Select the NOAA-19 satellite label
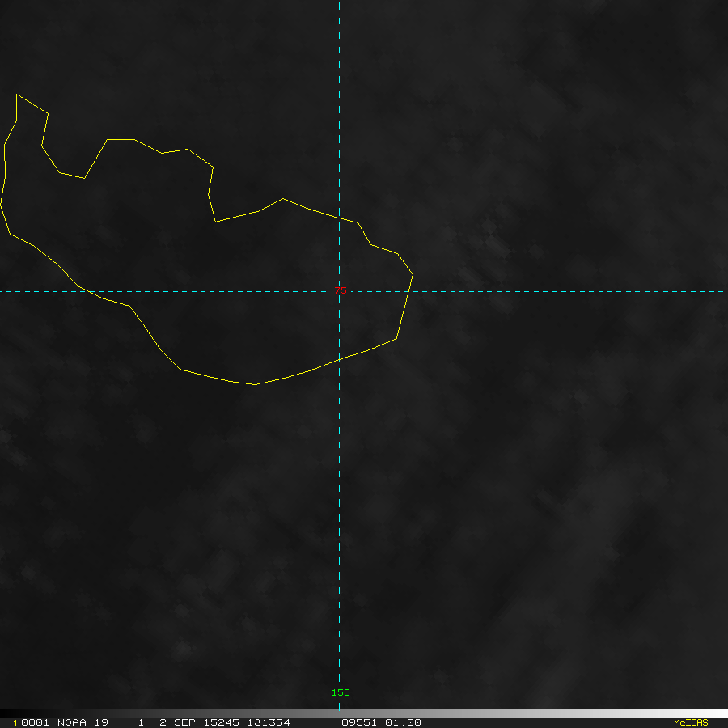Viewport: 728px width, 728px height. [x=83, y=722]
